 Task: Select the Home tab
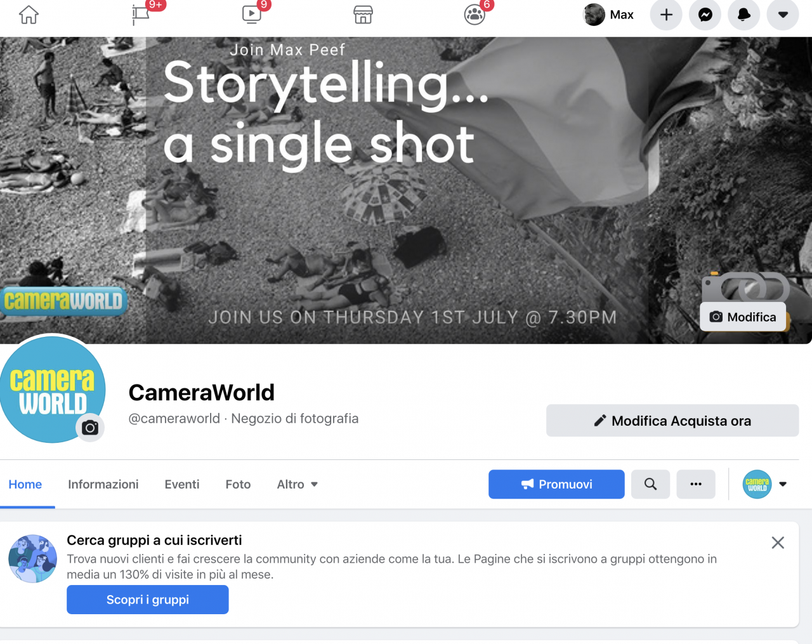point(25,484)
